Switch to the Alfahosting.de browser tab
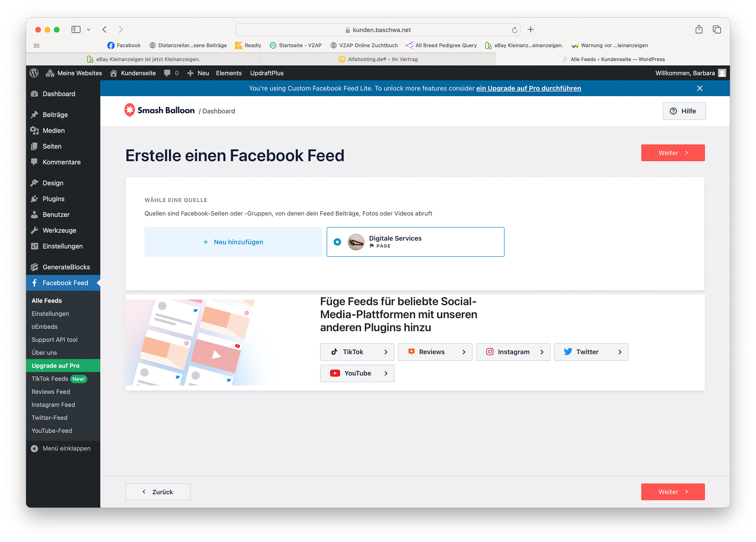 (378, 59)
